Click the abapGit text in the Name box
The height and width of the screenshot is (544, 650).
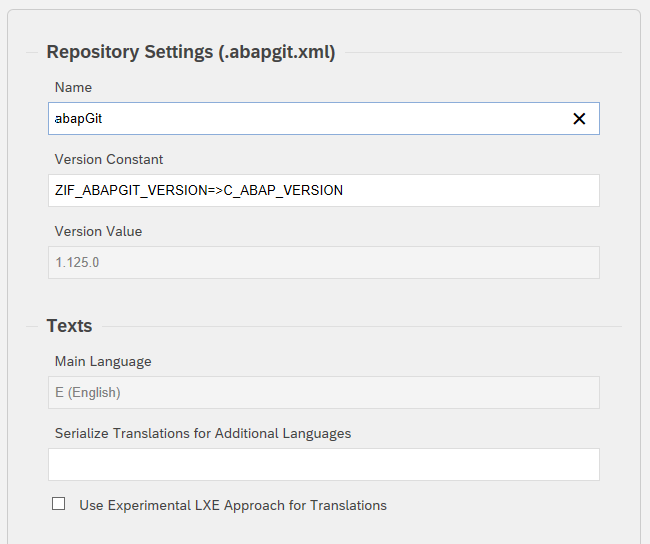click(78, 119)
